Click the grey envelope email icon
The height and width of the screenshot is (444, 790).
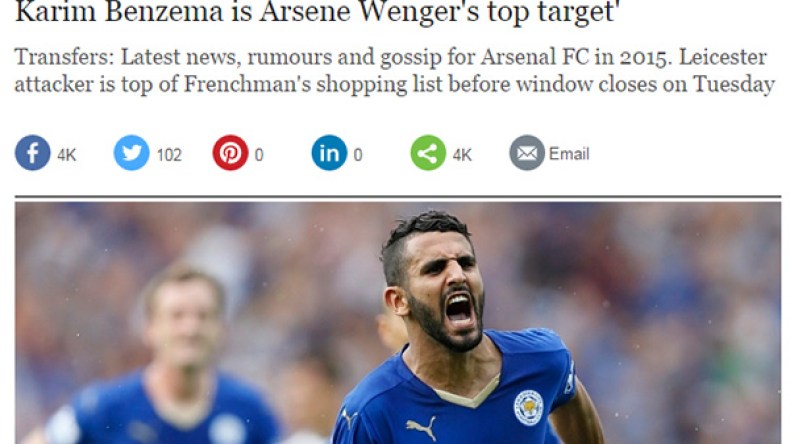click(x=527, y=153)
